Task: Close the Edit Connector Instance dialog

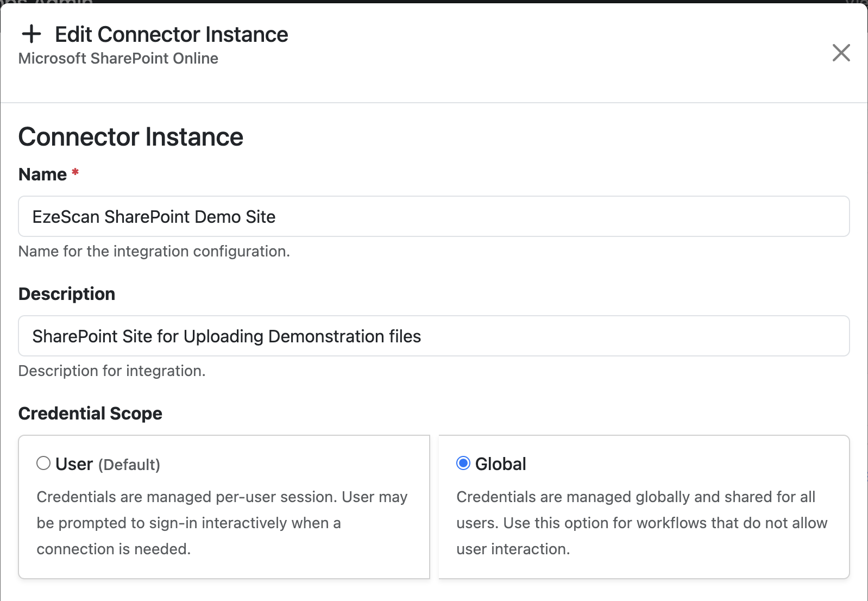Action: [x=841, y=53]
